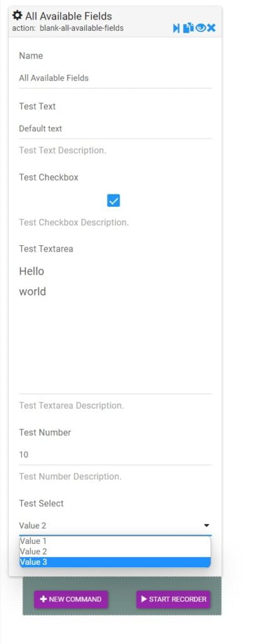Remove command with the blue X icon
The height and width of the screenshot is (644, 253).
(211, 28)
